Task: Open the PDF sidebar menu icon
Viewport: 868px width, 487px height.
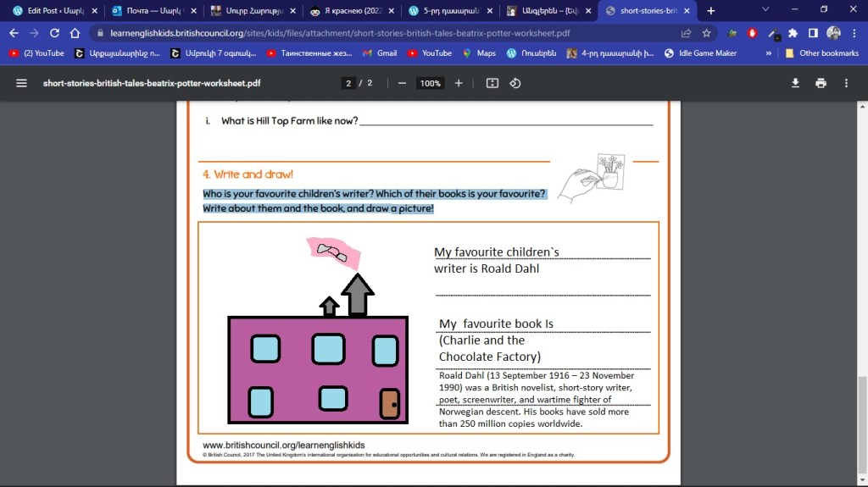Action: coord(22,84)
